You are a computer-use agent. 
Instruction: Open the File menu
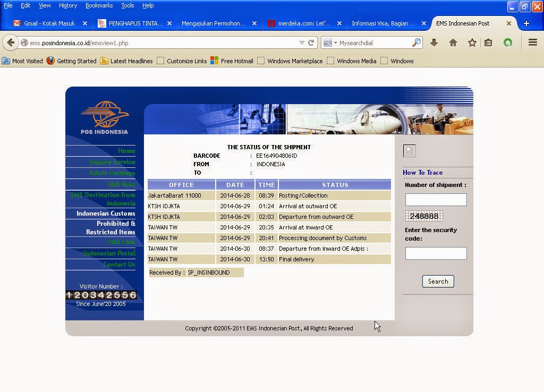click(x=8, y=5)
